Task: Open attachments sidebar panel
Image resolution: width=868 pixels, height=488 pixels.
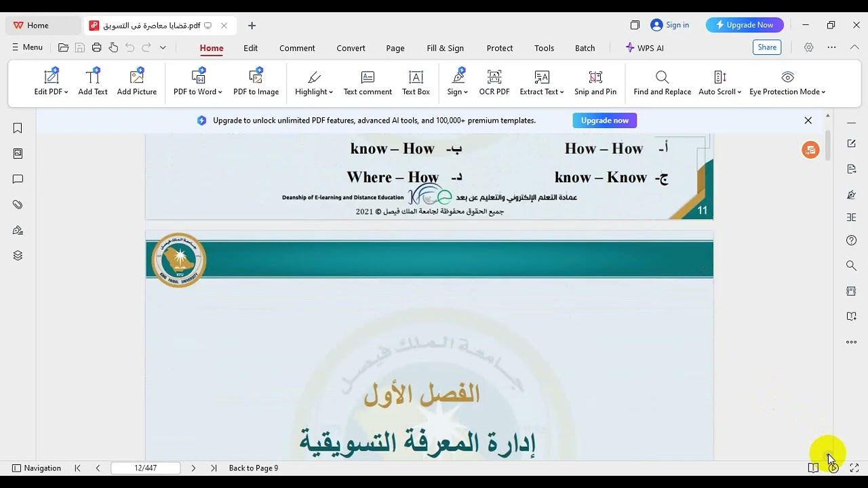Action: [18, 205]
